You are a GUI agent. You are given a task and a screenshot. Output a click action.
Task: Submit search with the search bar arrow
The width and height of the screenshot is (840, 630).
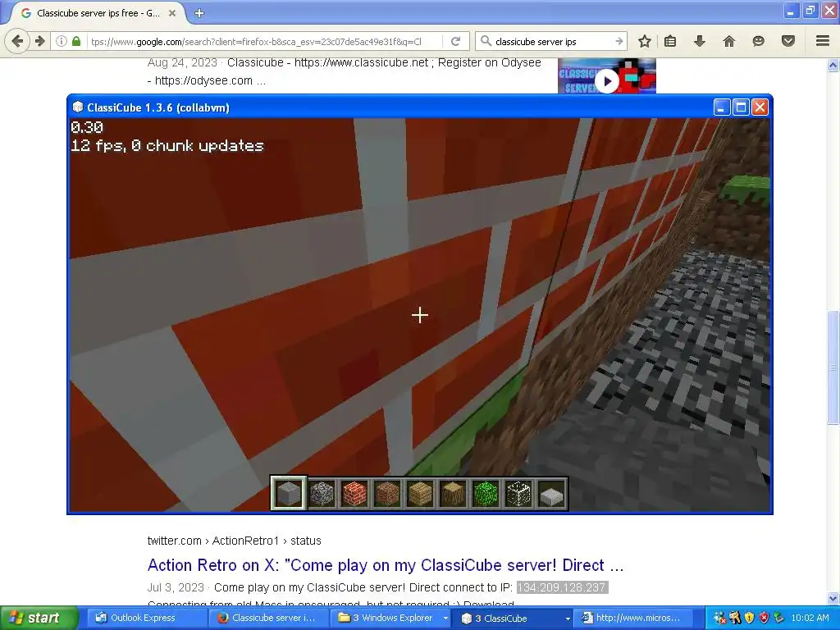coord(619,41)
